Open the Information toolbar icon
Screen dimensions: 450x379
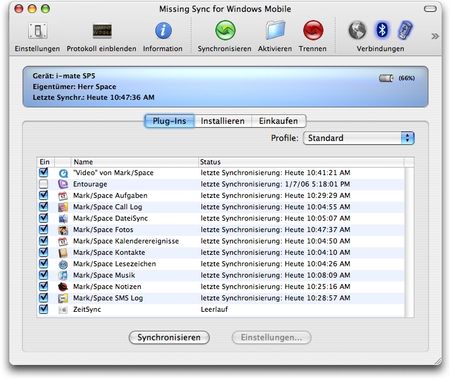click(x=163, y=31)
